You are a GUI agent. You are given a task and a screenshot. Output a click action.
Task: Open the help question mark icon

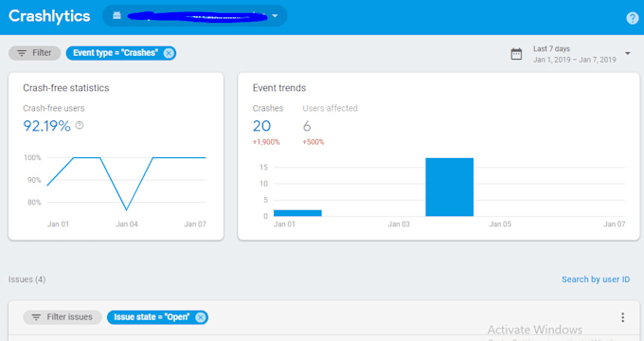(632, 18)
